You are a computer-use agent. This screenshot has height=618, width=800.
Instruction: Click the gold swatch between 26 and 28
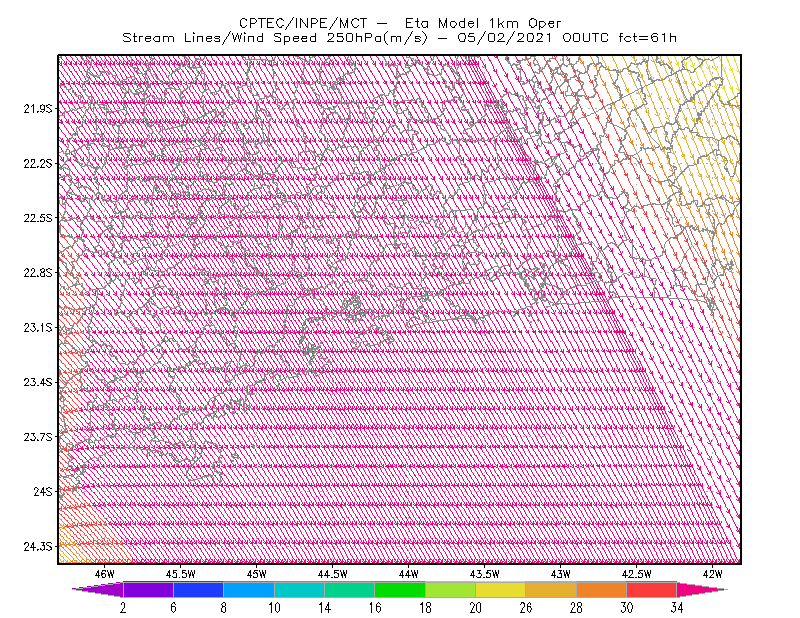(551, 589)
